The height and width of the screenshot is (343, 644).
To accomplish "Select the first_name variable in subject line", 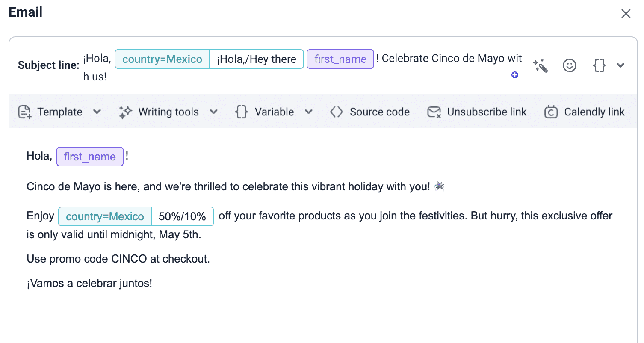I will point(340,59).
